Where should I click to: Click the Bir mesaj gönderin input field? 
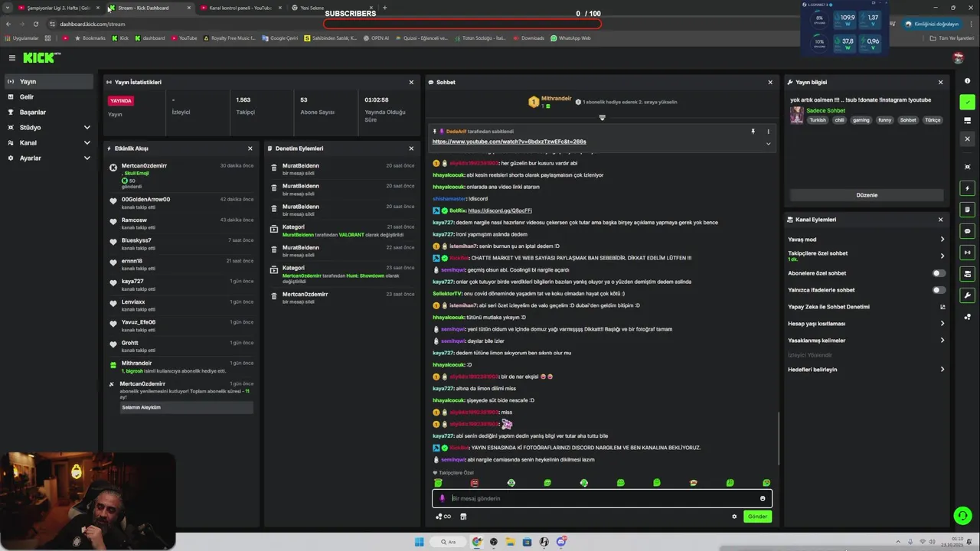[x=602, y=498]
